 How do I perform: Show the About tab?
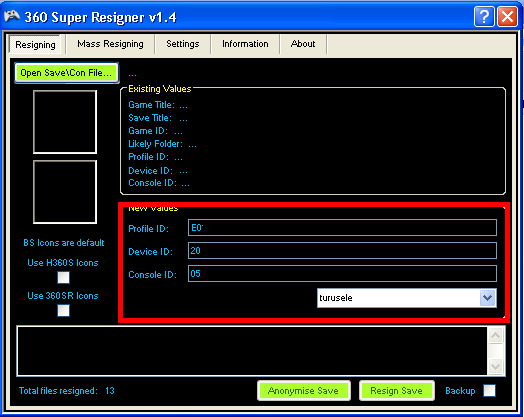303,44
